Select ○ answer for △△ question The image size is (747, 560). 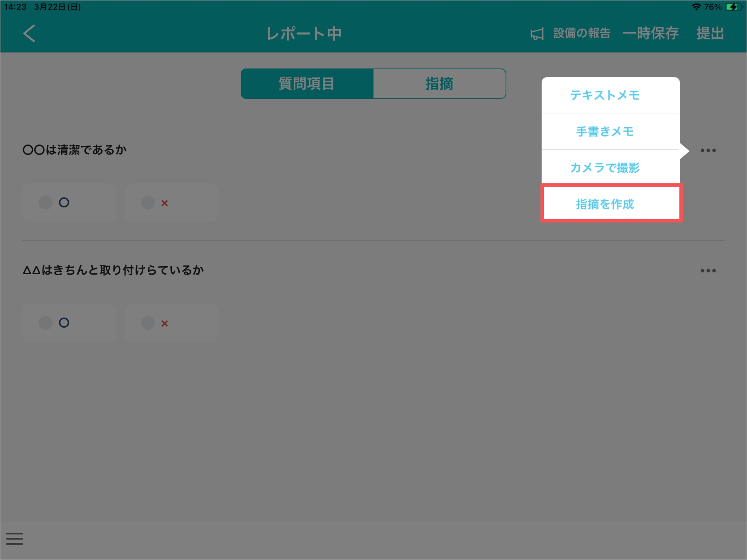69,323
